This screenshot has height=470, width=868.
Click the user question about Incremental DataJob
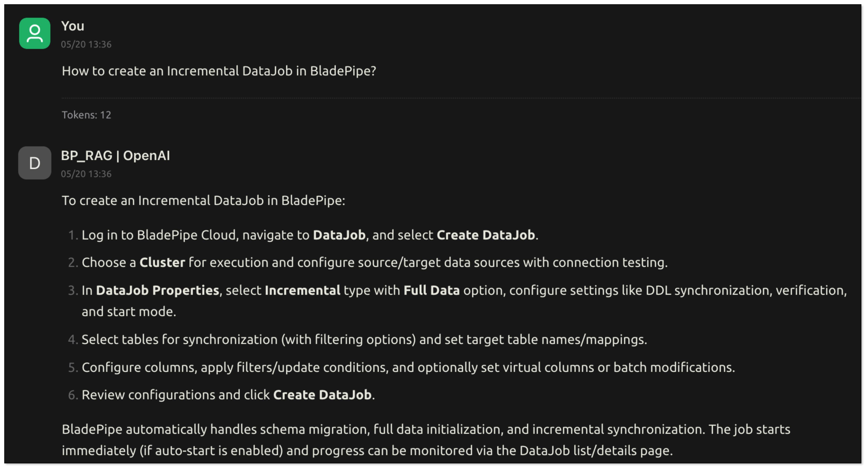click(219, 71)
